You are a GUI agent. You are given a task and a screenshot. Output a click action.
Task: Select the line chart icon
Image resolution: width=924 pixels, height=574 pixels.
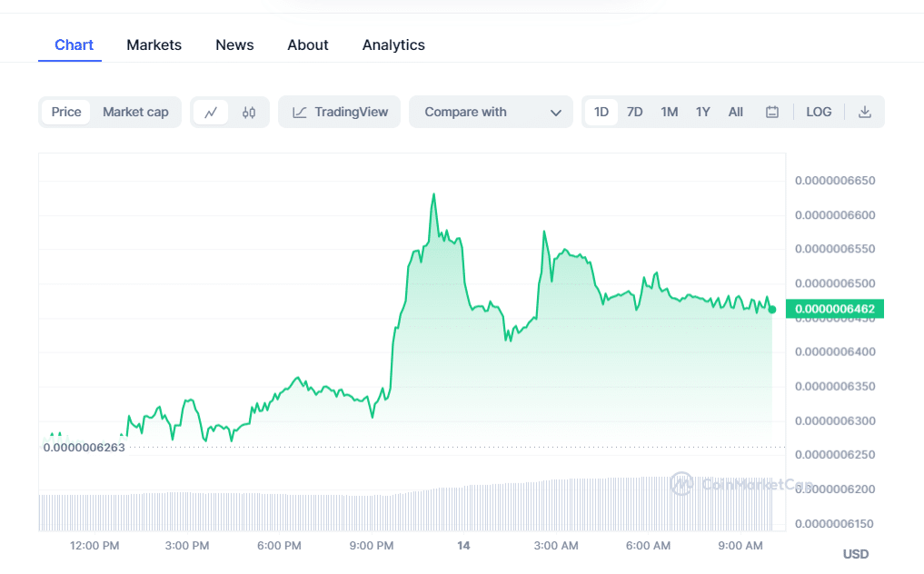coord(211,113)
